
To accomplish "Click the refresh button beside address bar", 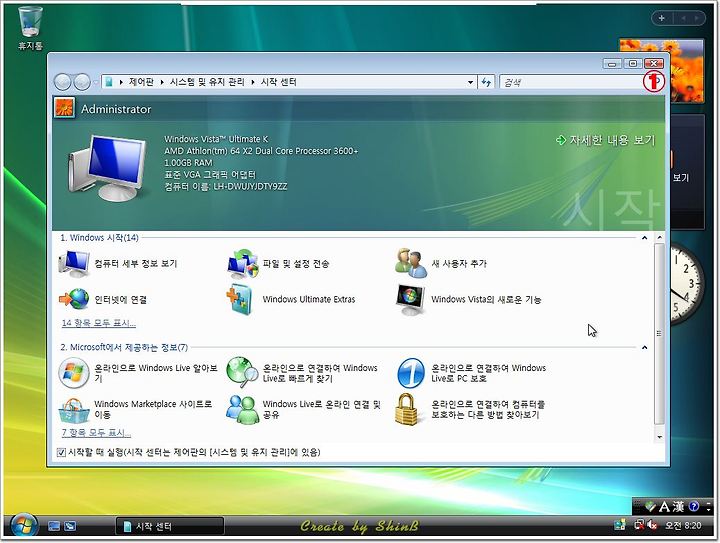I will [486, 82].
